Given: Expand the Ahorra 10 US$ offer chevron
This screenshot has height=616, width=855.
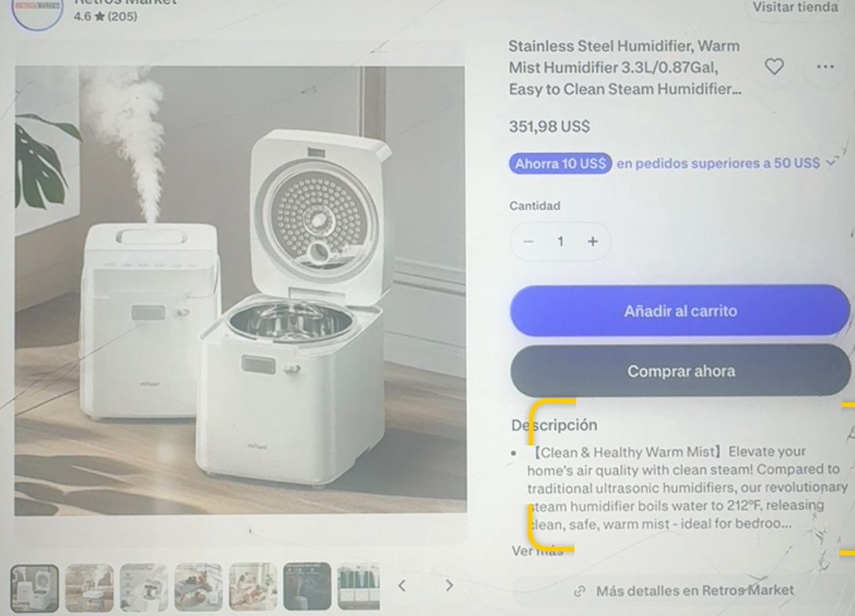Looking at the screenshot, I should (831, 163).
